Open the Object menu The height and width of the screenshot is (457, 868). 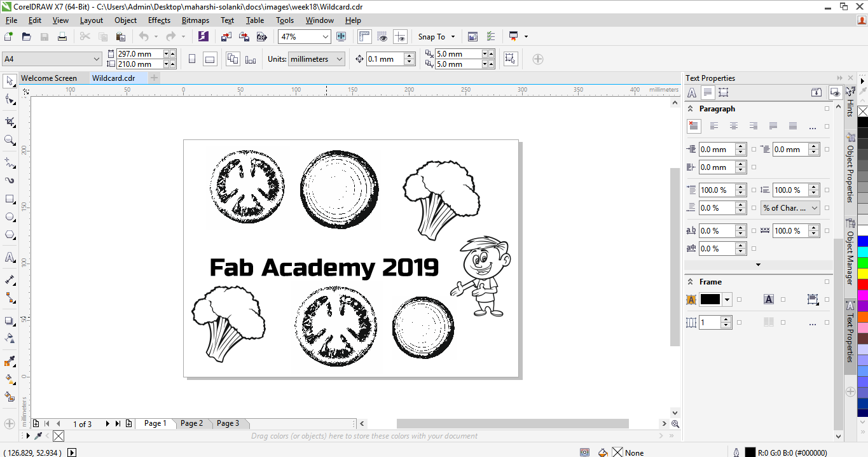coord(125,20)
